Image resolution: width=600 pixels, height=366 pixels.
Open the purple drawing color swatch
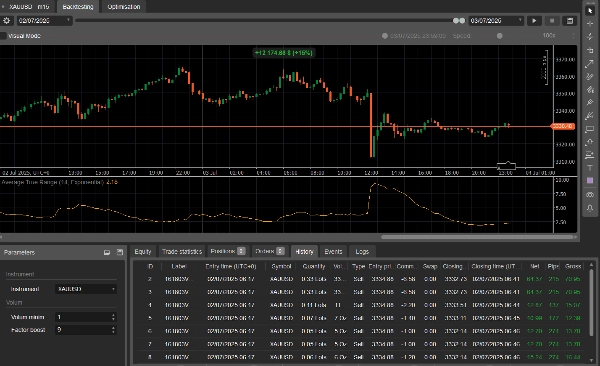click(590, 181)
